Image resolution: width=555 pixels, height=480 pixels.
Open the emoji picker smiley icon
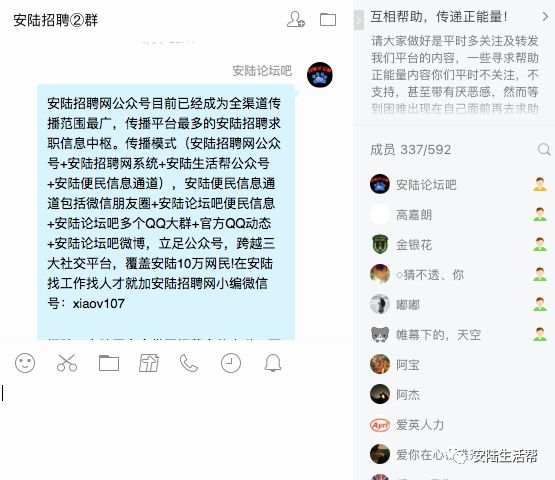click(25, 363)
